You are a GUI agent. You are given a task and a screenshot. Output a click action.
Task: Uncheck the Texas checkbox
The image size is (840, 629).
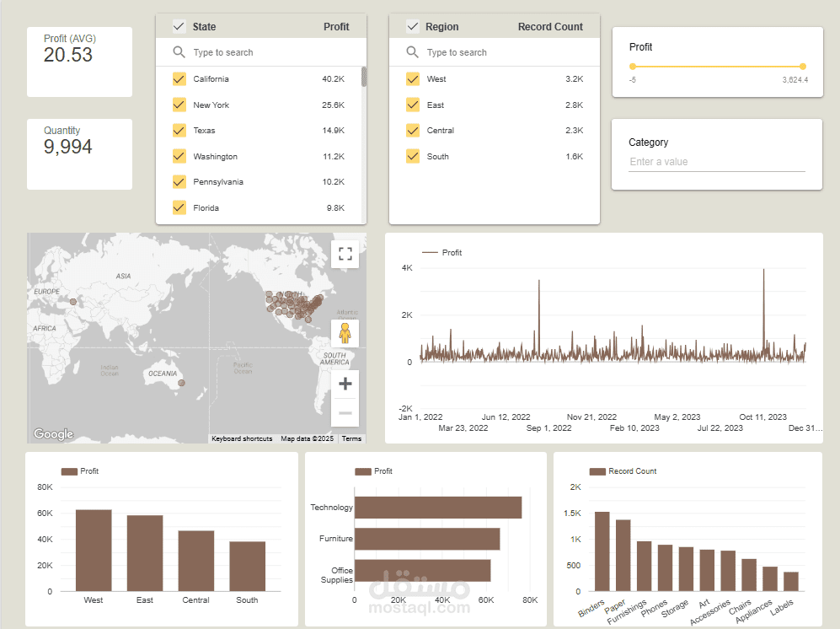[179, 131]
